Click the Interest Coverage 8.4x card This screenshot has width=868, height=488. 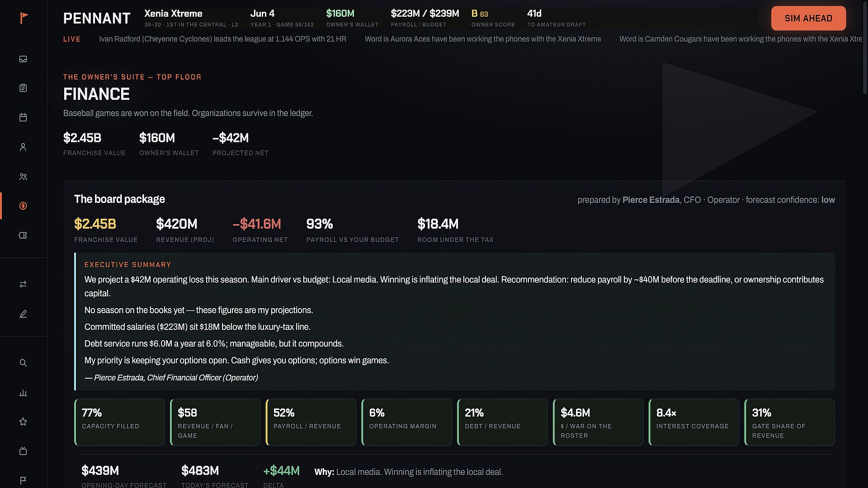point(694,422)
